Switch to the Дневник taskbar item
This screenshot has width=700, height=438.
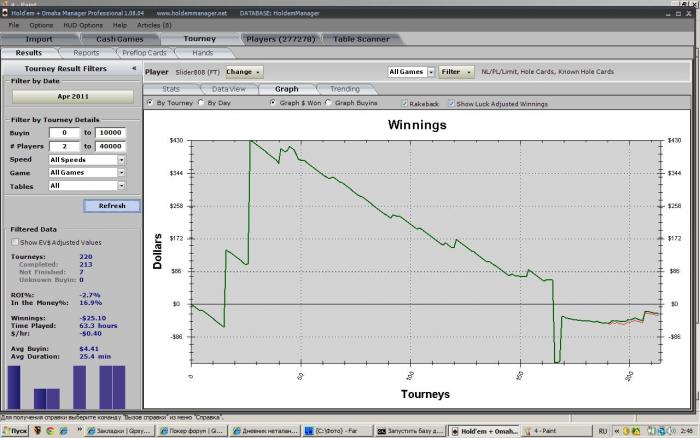pos(266,431)
